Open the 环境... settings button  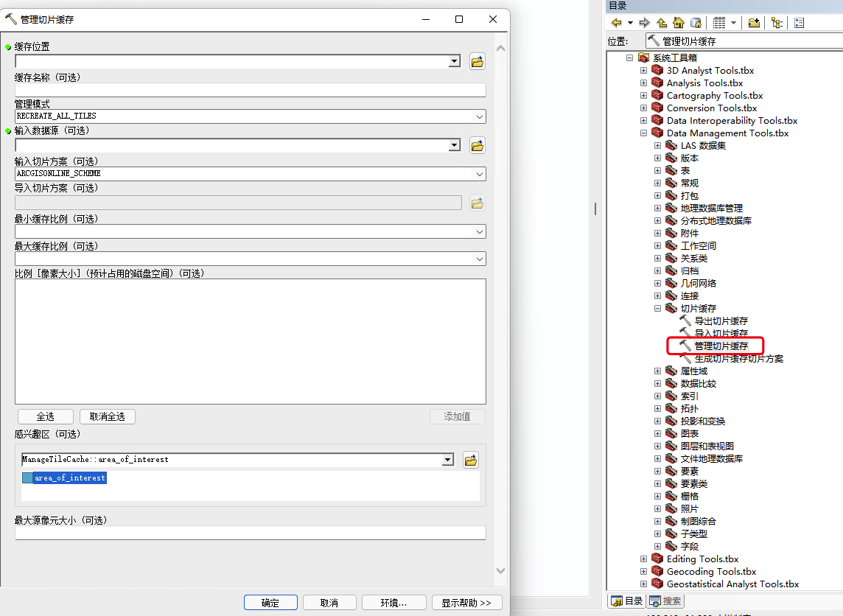pyautogui.click(x=394, y=603)
